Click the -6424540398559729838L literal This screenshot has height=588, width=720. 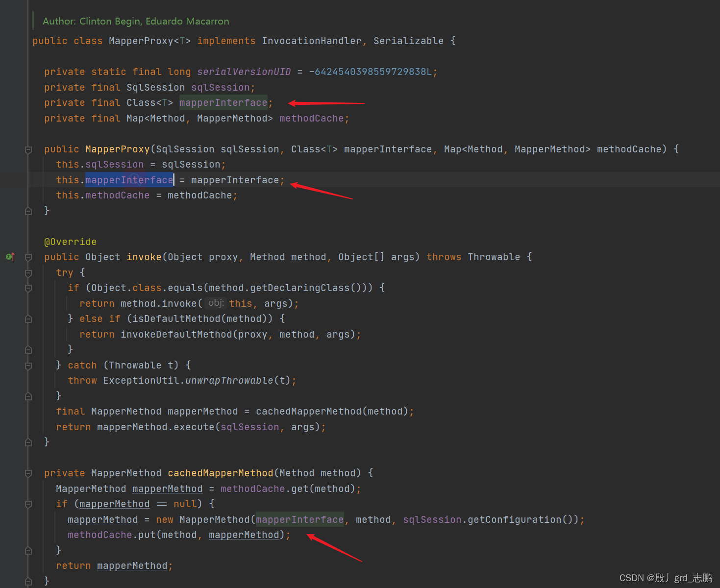coord(371,72)
